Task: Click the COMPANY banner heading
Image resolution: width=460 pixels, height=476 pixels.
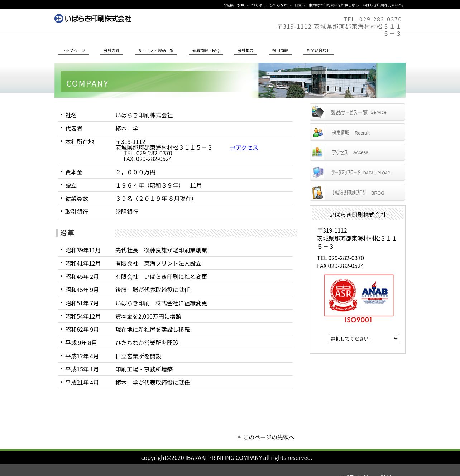Action: coord(87,84)
